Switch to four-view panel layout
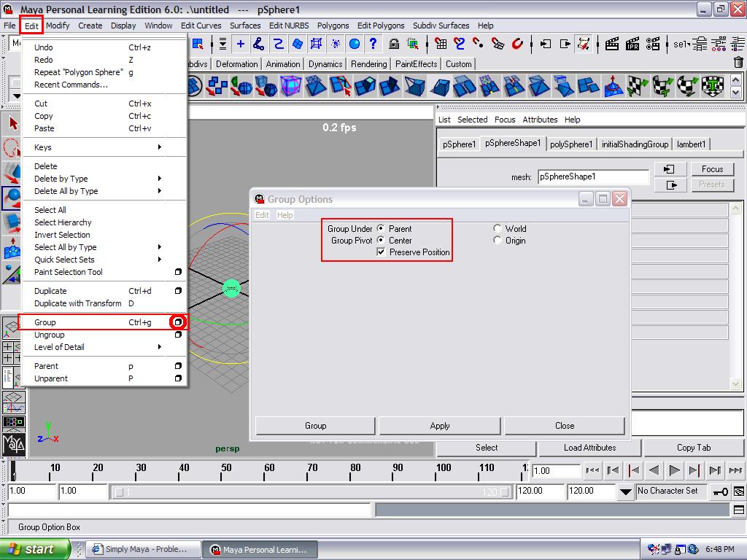This screenshot has height=560, width=747. pyautogui.click(x=12, y=353)
